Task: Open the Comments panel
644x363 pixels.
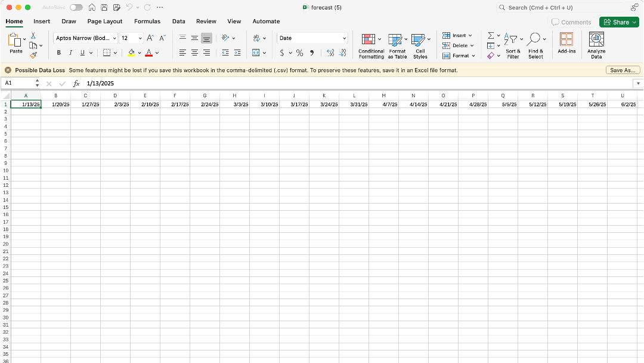Action: [571, 21]
